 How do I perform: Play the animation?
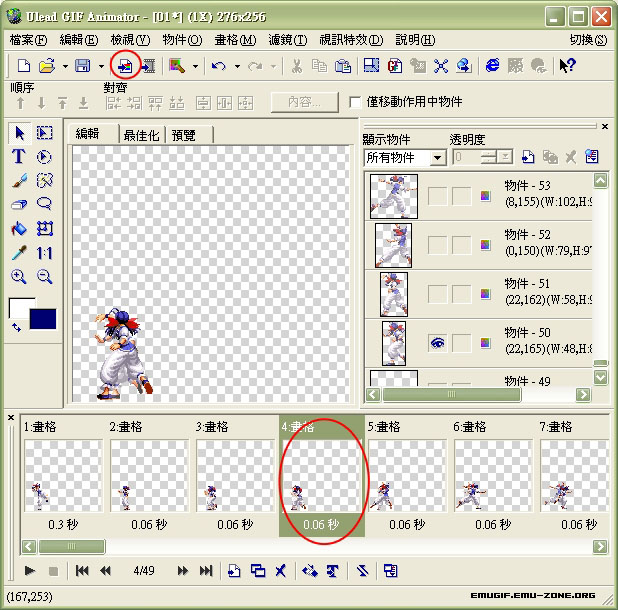(30, 571)
